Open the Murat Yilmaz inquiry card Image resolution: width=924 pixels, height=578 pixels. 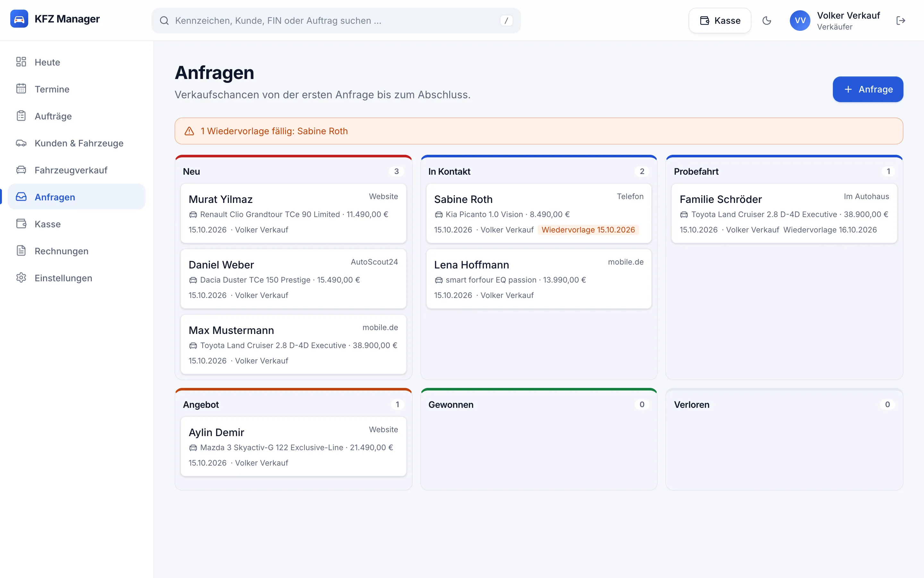pos(293,213)
